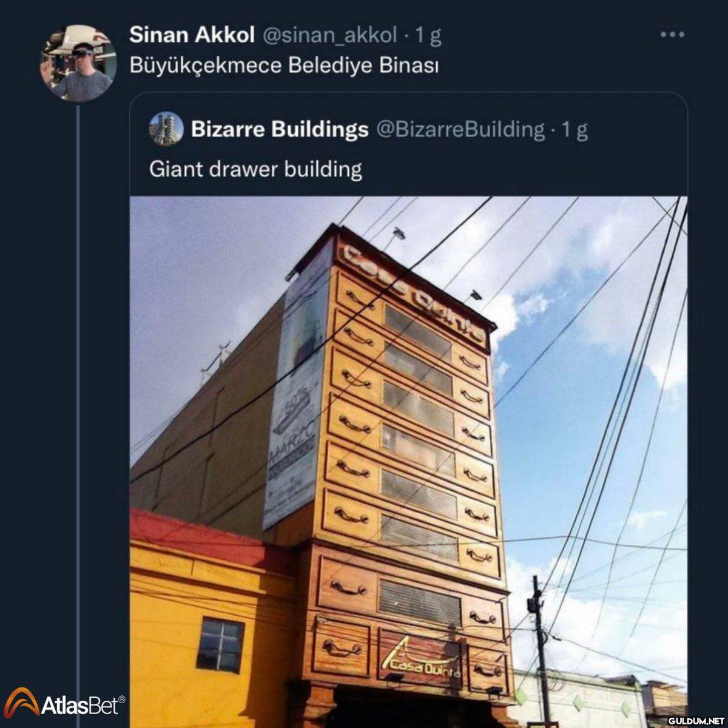The height and width of the screenshot is (728, 728).
Task: Open the Bizarre Buildings account name
Action: [x=280, y=129]
